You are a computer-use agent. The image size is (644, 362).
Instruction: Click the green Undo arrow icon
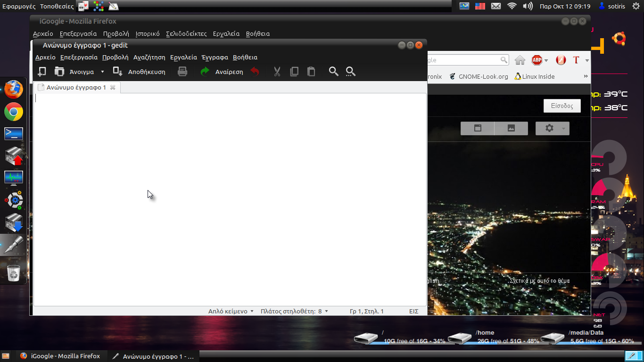[205, 72]
